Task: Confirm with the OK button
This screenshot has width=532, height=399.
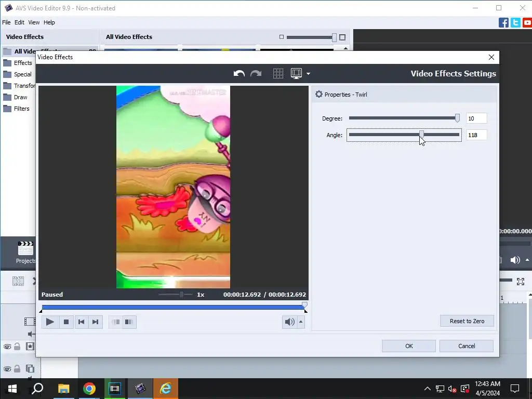Action: click(409, 346)
